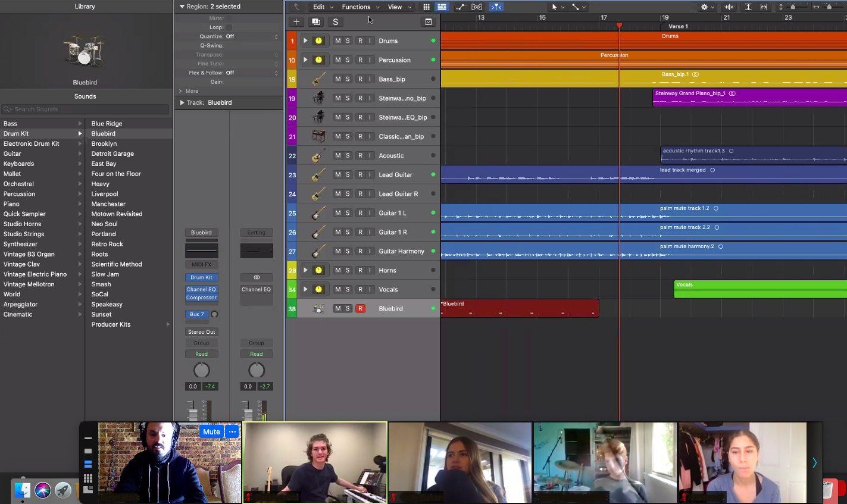Solo the Percussion track
Screen dimensions: 847x504
[x=348, y=60]
